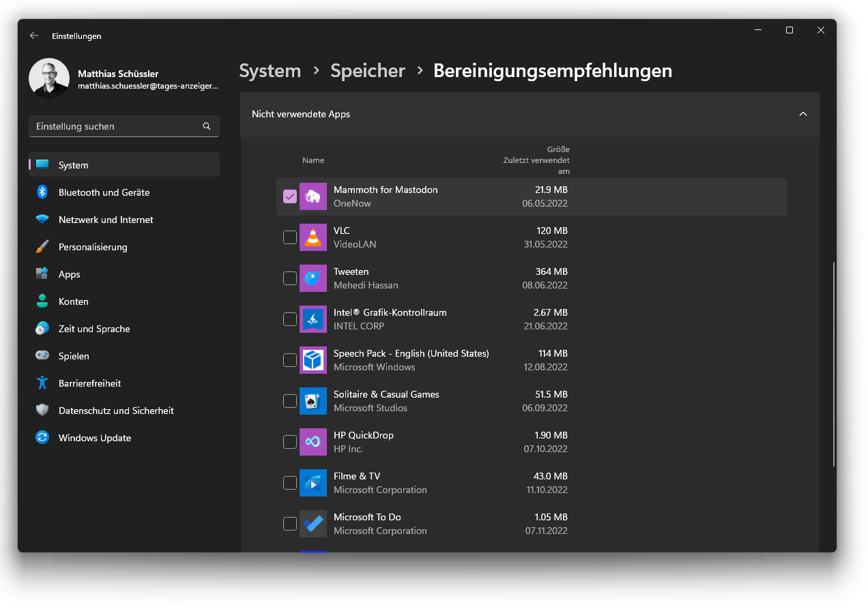Open Spielen settings
This screenshot has height=609, width=868.
[124, 356]
